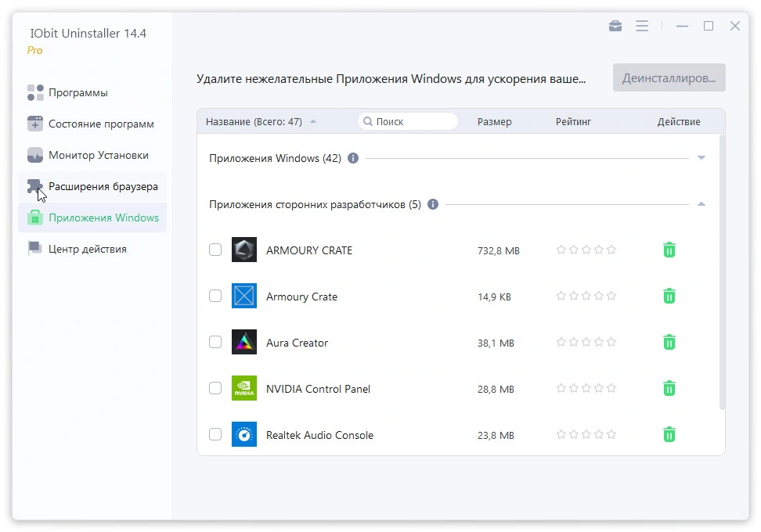The width and height of the screenshot is (761, 532).
Task: Click the search magnifier icon
Action: point(368,121)
